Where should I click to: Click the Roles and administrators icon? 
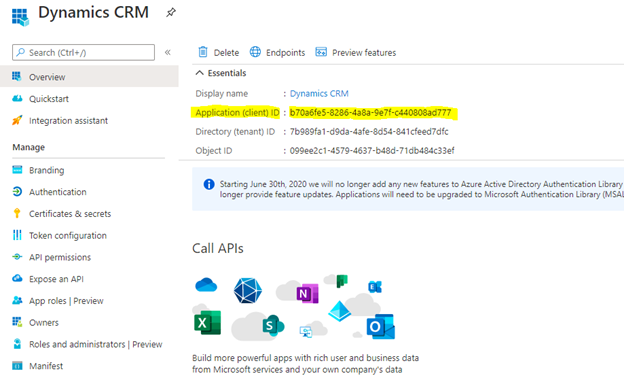(x=17, y=344)
